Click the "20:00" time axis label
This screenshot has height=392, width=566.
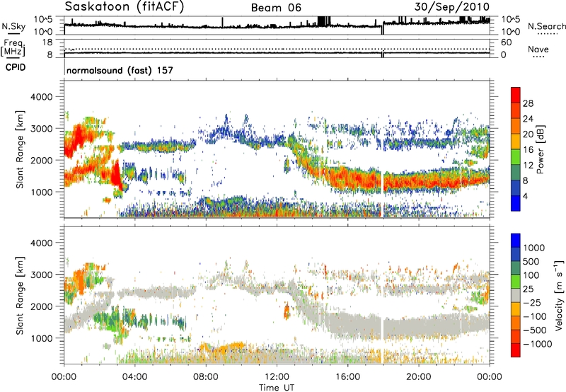pyautogui.click(x=418, y=377)
